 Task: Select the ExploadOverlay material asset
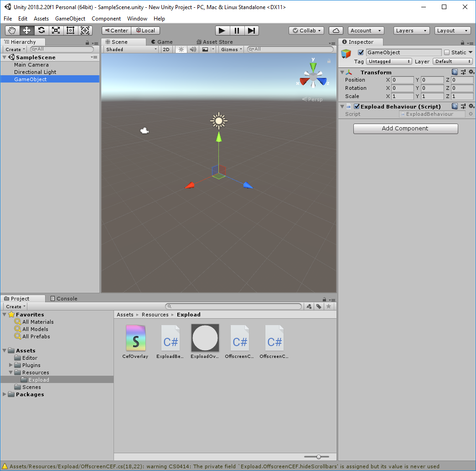[205, 342]
